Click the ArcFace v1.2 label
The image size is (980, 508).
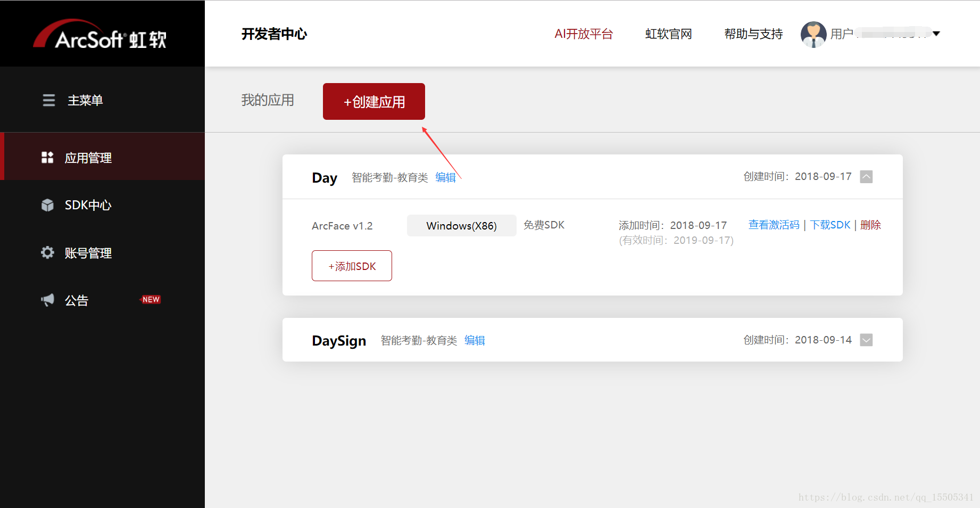click(342, 226)
